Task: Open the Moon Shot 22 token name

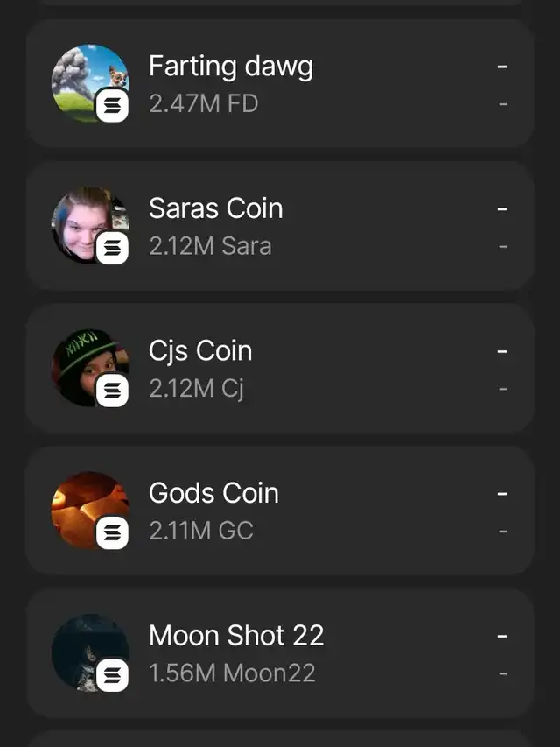Action: (x=236, y=635)
